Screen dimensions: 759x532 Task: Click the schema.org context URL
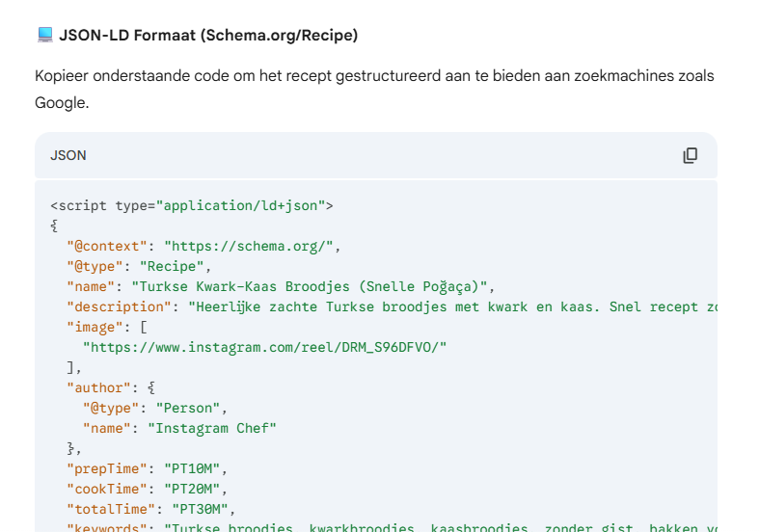(x=249, y=246)
